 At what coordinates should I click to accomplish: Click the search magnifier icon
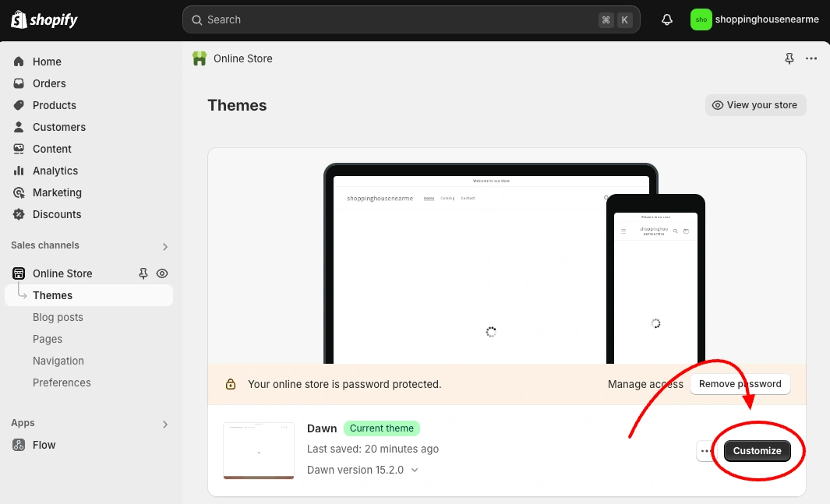pyautogui.click(x=197, y=20)
